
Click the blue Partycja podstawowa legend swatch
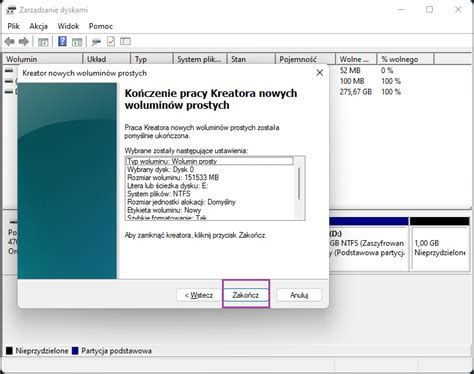(75, 351)
